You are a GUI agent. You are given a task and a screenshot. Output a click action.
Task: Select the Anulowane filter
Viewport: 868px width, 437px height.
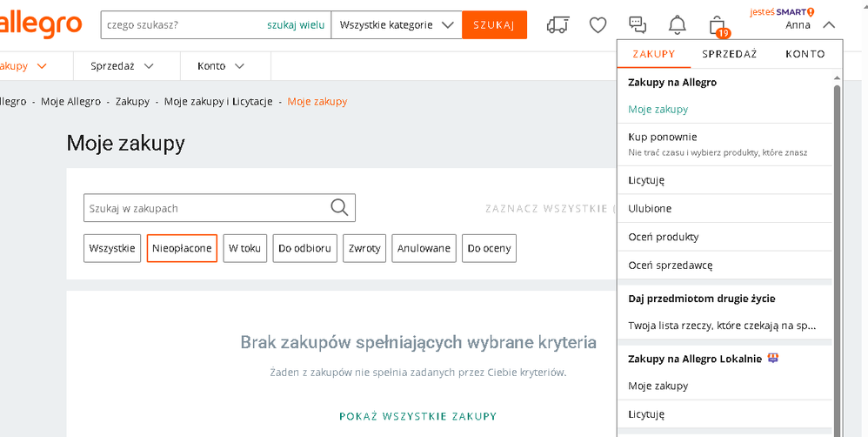[424, 248]
